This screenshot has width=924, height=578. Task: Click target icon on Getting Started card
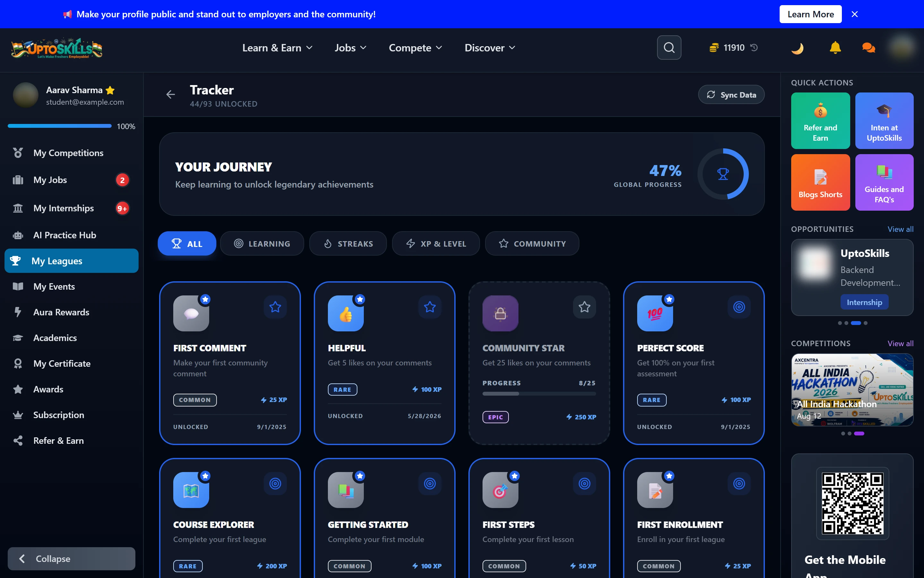[x=430, y=484]
